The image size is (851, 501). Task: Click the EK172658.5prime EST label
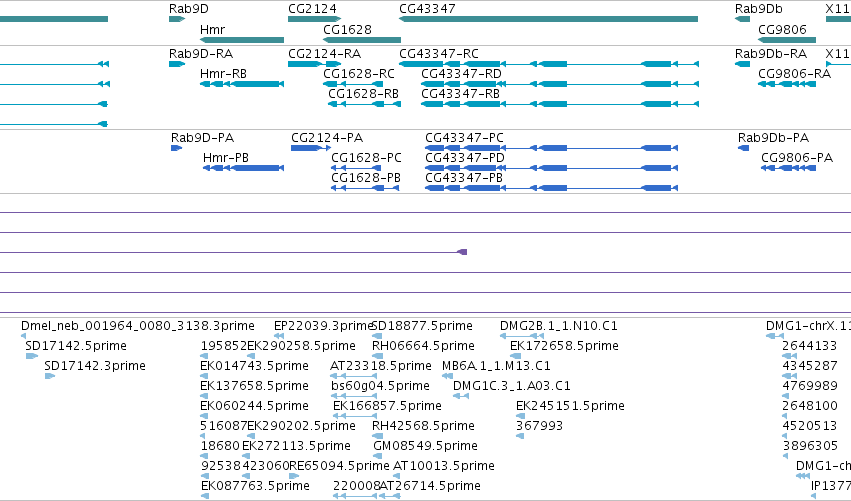[564, 346]
